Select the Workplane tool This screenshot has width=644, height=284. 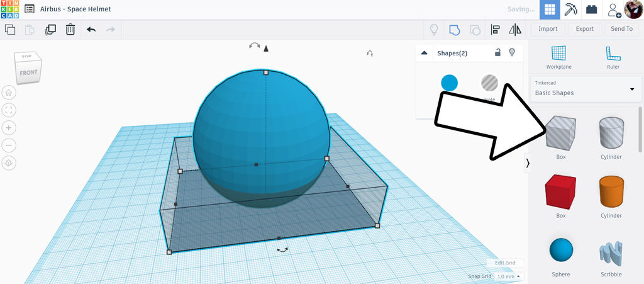tap(558, 57)
